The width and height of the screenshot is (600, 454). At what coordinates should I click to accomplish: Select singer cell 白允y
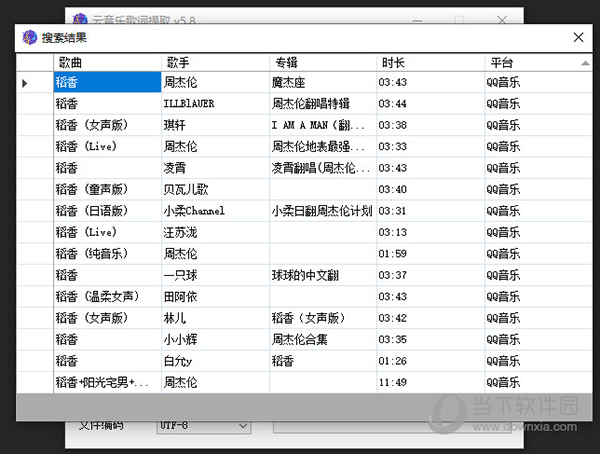215,361
